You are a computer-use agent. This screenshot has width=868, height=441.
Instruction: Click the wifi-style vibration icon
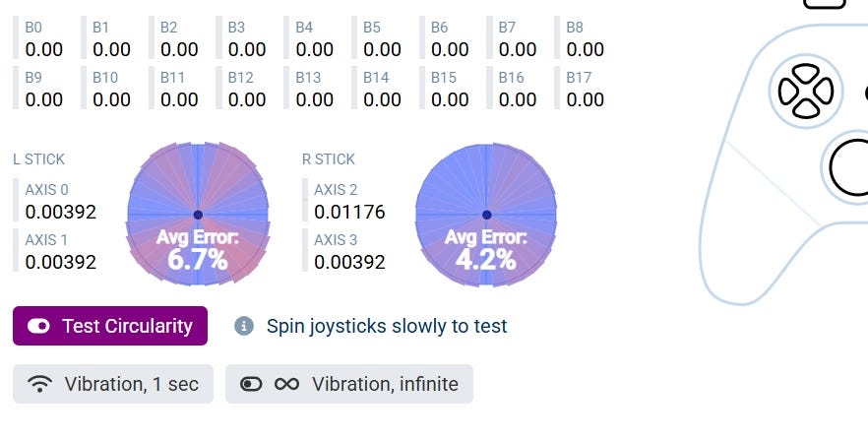pos(39,384)
